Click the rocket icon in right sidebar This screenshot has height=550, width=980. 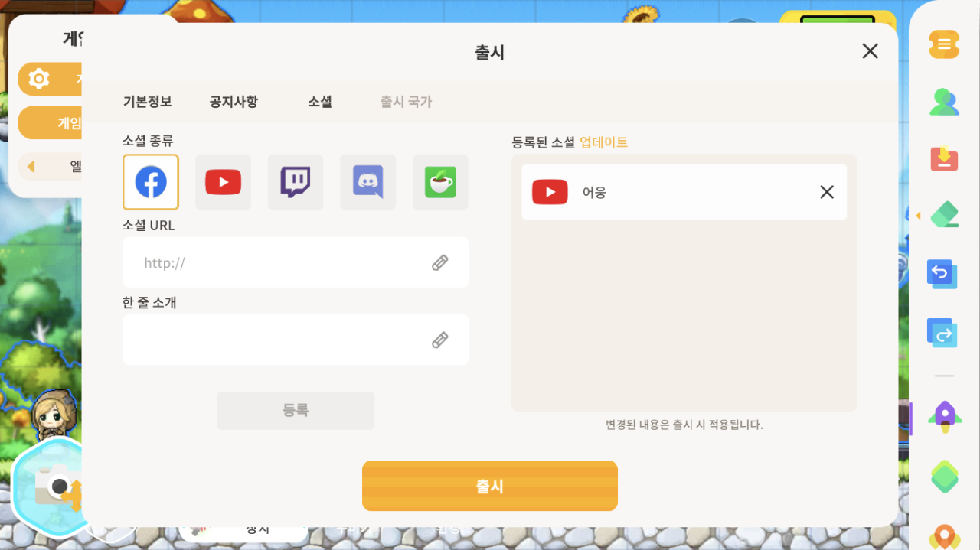(x=944, y=415)
